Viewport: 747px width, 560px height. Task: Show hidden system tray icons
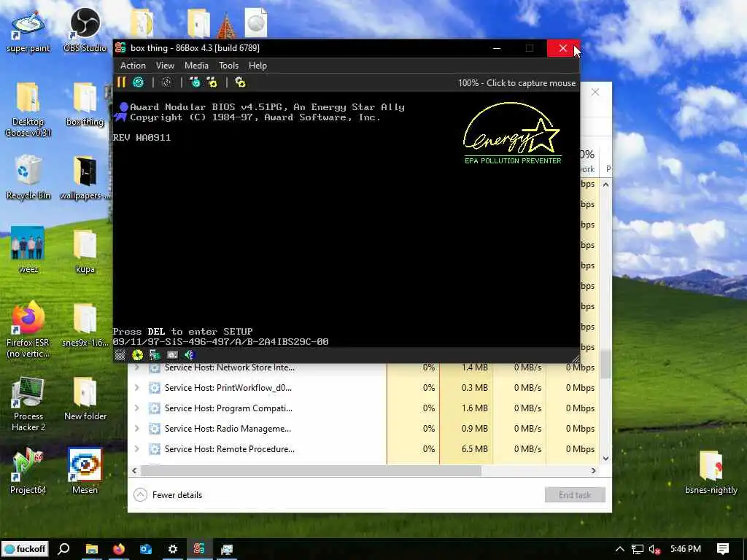click(x=619, y=549)
